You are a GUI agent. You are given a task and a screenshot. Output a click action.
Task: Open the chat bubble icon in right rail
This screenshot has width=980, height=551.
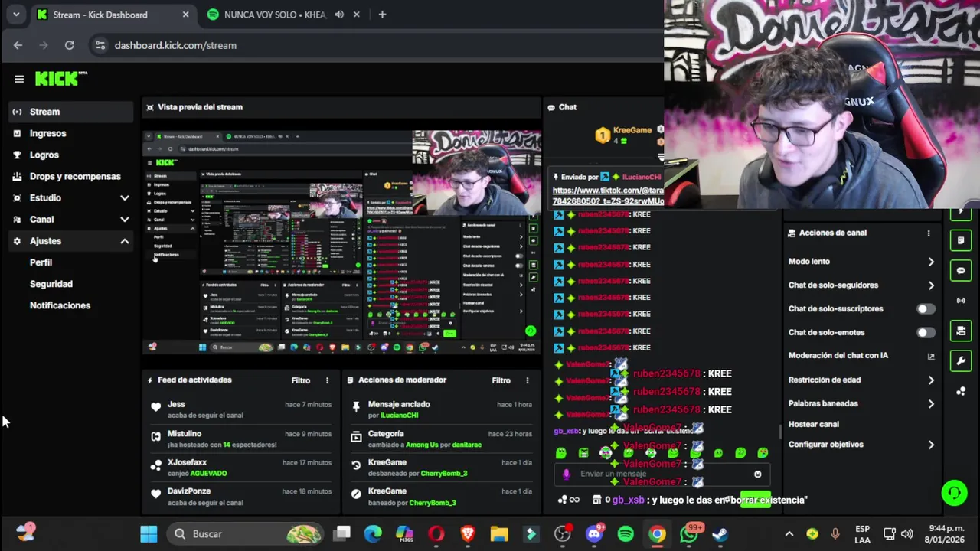pyautogui.click(x=961, y=271)
